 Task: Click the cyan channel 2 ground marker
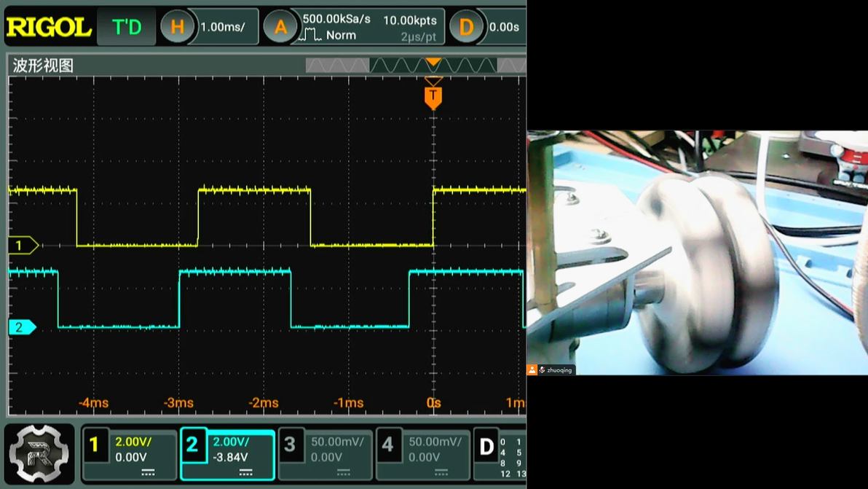click(22, 327)
